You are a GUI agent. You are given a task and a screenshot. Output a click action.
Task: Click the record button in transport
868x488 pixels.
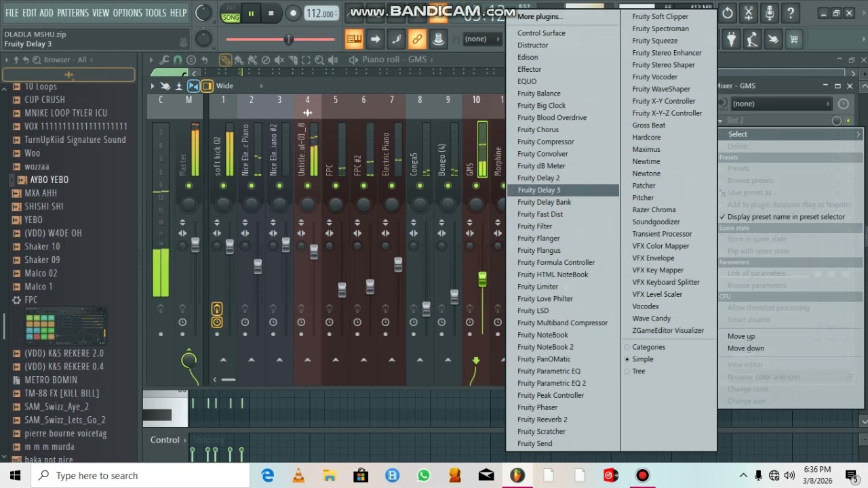click(293, 13)
